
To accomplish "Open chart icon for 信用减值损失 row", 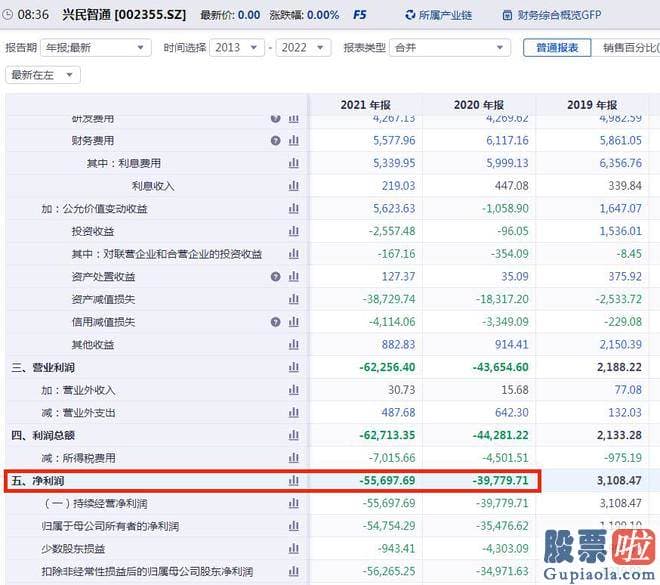I will tap(294, 322).
